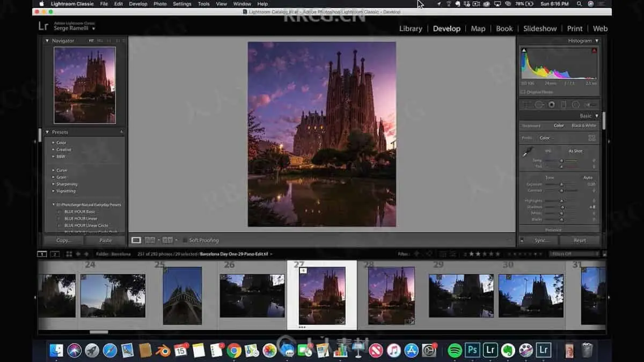Pick the White Balance eyedropper tool
644x362 pixels.
[x=527, y=152]
